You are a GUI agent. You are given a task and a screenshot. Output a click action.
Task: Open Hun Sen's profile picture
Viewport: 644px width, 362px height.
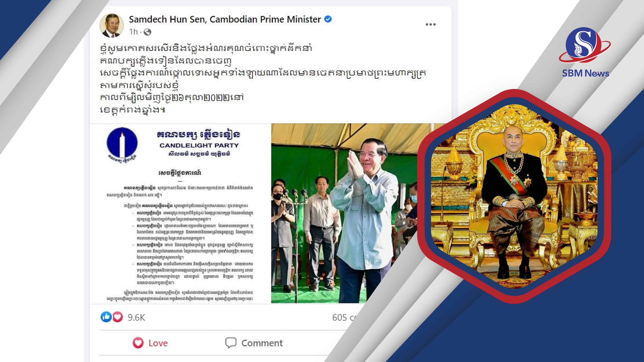[112, 26]
